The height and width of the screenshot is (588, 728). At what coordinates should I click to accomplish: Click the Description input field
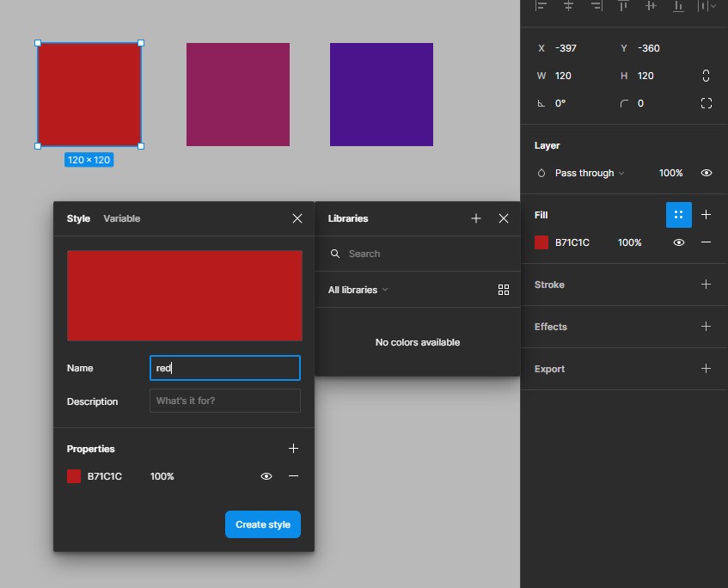click(x=224, y=401)
